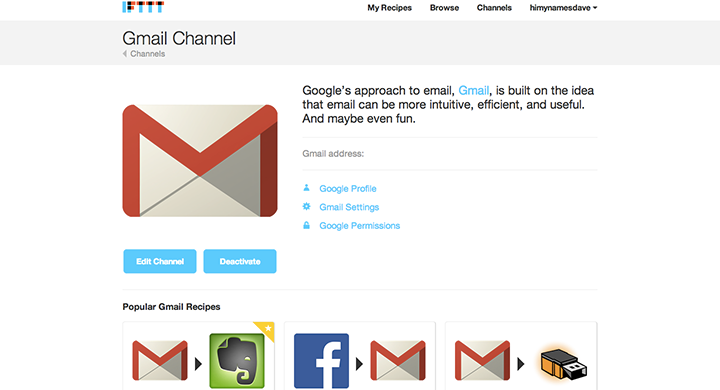Click the Gmail Channel page title
Image resolution: width=720 pixels, height=390 pixels.
pyautogui.click(x=179, y=39)
